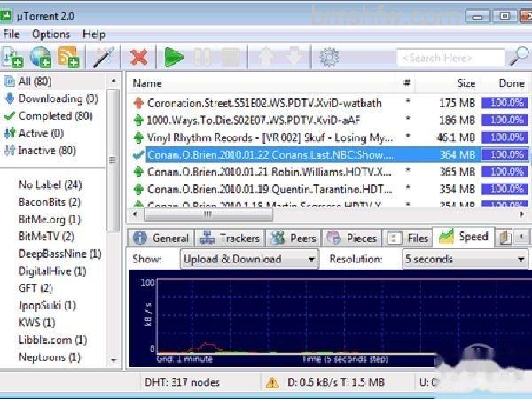
Task: Click sidebar scroll down arrow
Action: point(113,360)
